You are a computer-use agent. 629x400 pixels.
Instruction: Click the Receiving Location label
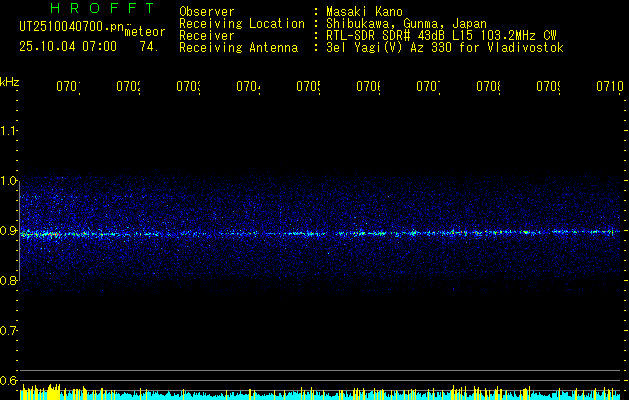pos(242,24)
